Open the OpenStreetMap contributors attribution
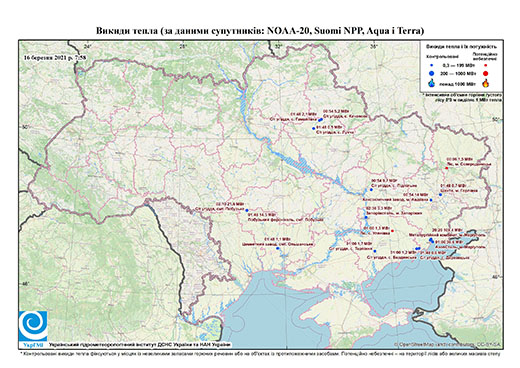 click(448, 344)
